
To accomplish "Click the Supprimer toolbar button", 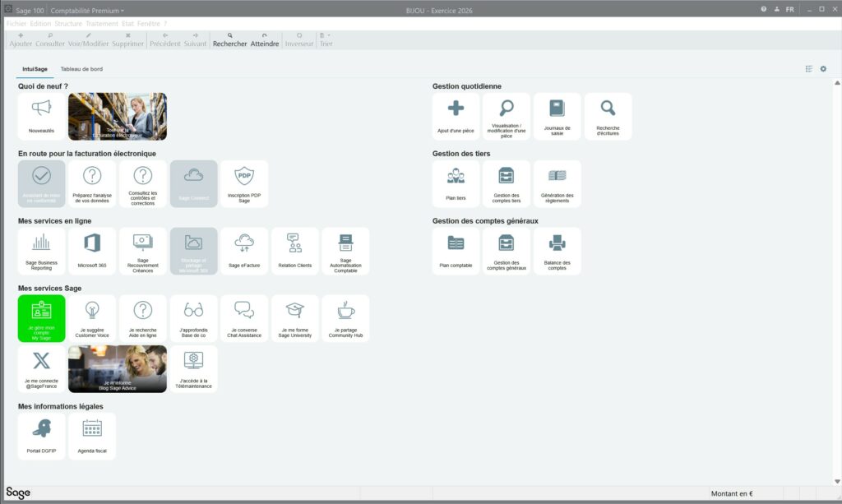I will coord(127,39).
